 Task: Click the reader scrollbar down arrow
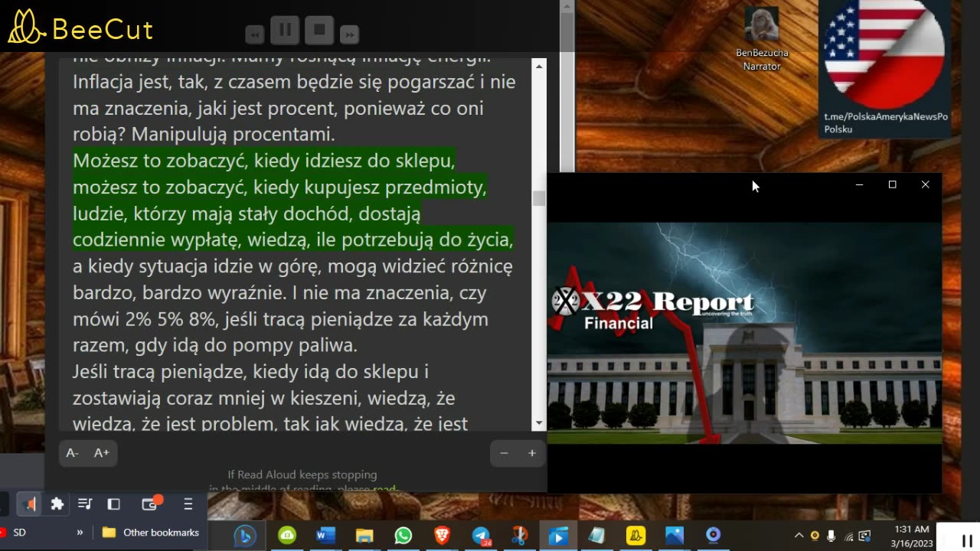click(539, 423)
